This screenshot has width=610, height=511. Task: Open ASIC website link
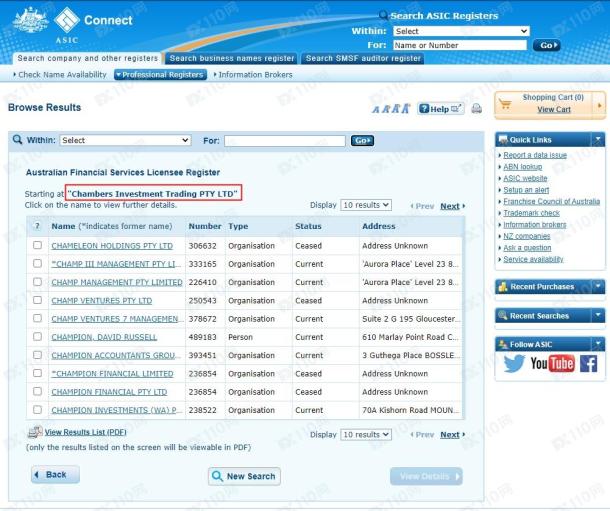[x=525, y=178]
